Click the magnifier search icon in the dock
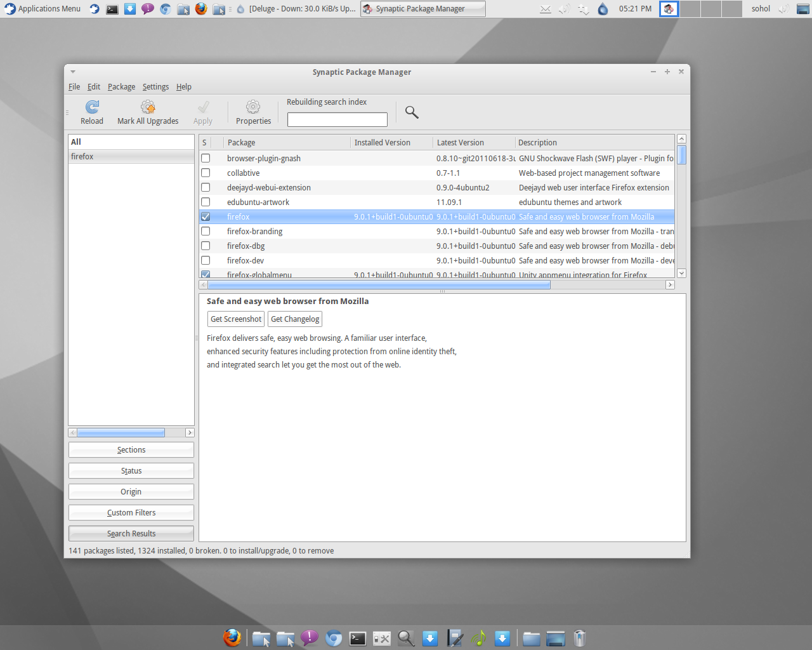 [406, 638]
